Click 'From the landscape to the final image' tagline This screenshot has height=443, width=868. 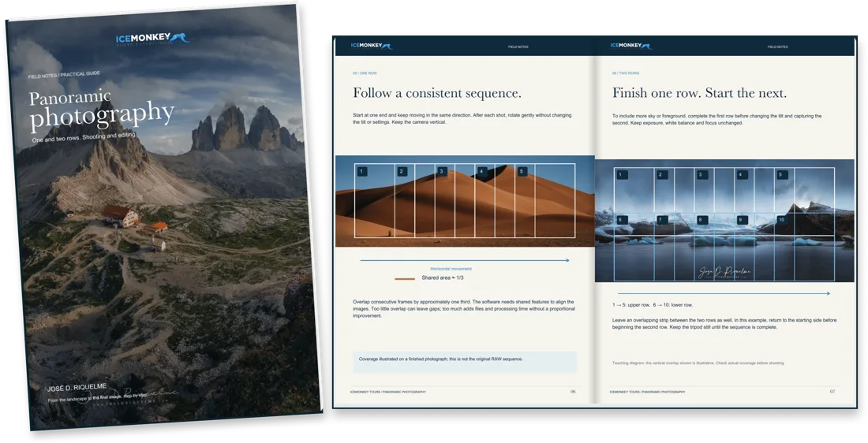[97, 397]
